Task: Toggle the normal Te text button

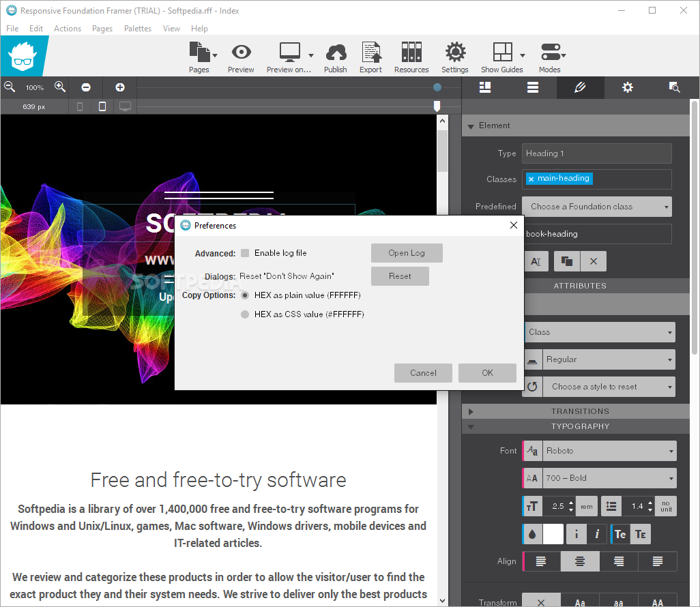Action: pos(620,534)
